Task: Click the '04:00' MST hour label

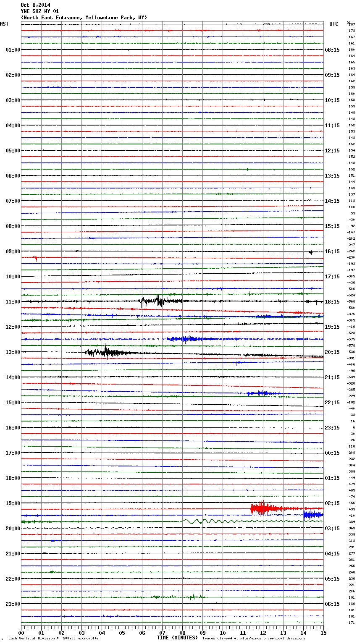Action: tap(13, 126)
